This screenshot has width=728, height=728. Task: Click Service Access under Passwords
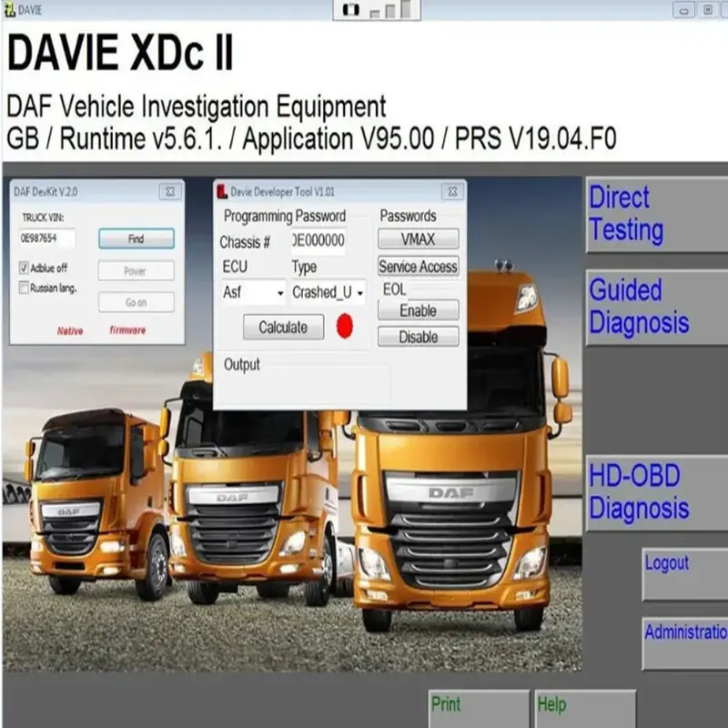(417, 267)
